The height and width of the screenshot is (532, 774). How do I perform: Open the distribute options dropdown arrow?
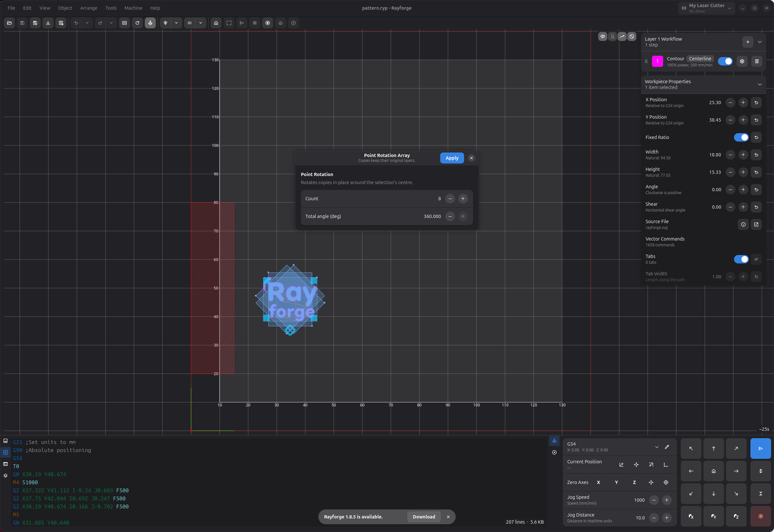pos(201,23)
